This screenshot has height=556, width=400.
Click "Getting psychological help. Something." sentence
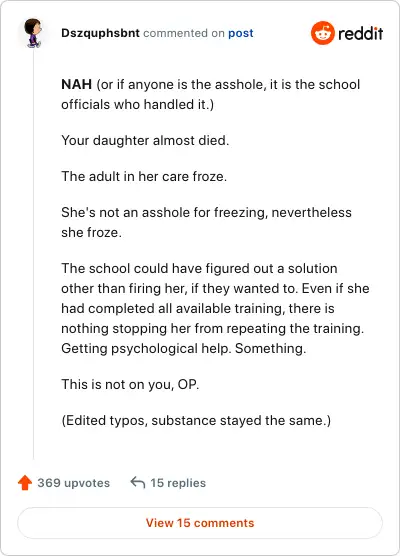click(184, 349)
